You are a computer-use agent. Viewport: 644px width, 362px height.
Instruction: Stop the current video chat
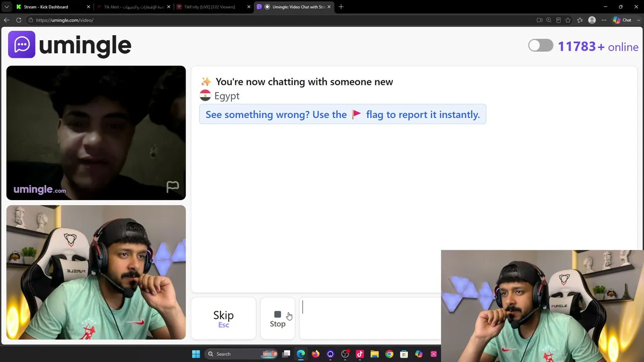[x=278, y=318]
